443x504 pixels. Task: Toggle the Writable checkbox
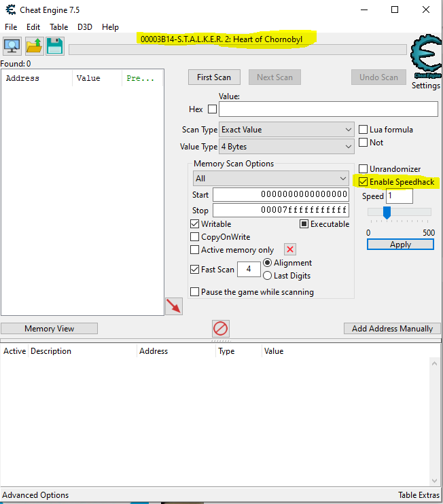coord(194,223)
